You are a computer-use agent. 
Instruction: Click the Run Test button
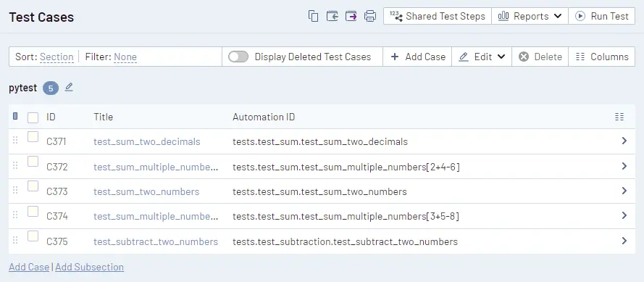coord(602,16)
